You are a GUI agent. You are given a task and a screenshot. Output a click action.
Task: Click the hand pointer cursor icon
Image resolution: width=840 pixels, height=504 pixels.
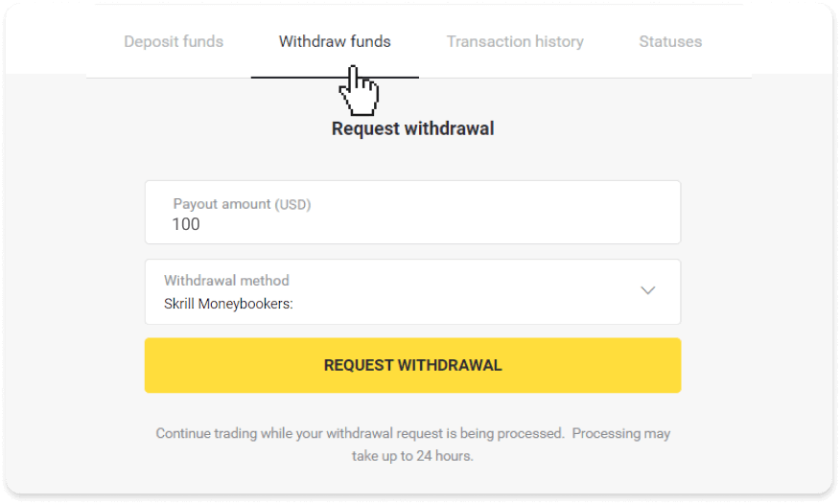(x=359, y=91)
